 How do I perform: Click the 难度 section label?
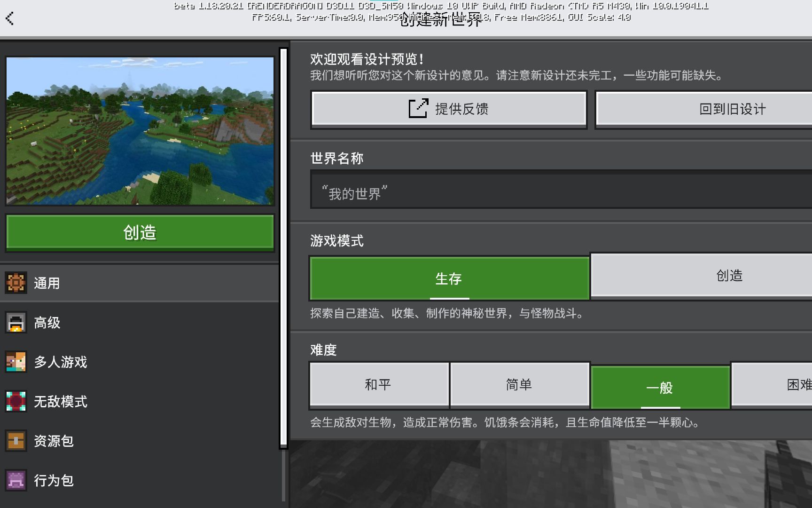pos(323,349)
